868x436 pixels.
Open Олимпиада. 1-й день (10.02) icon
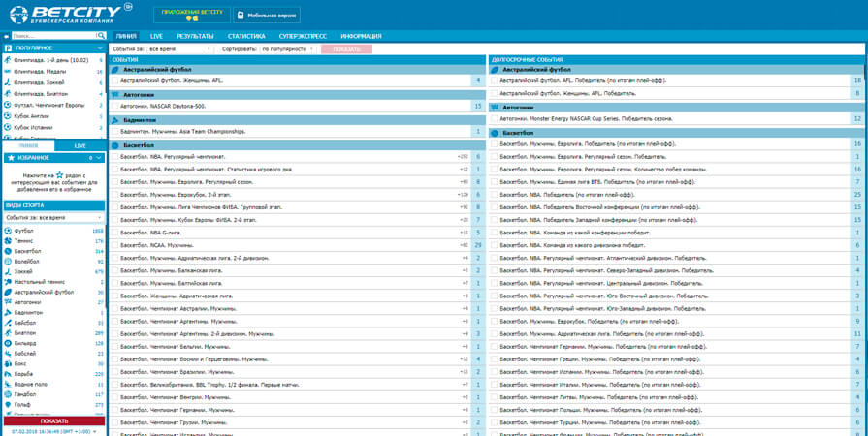[8, 60]
